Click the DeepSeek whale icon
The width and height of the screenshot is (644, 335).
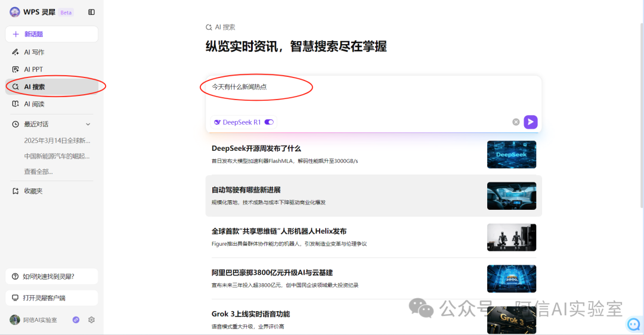coord(217,122)
